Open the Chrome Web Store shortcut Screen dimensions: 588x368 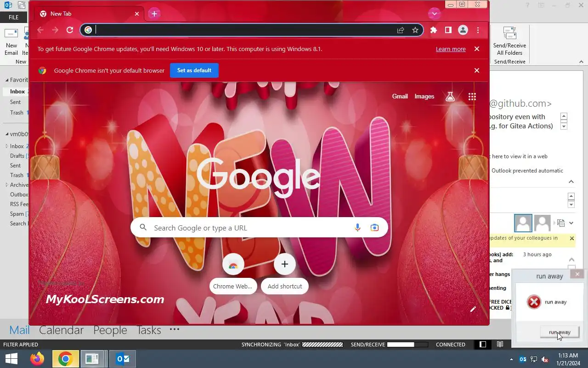pos(233,274)
